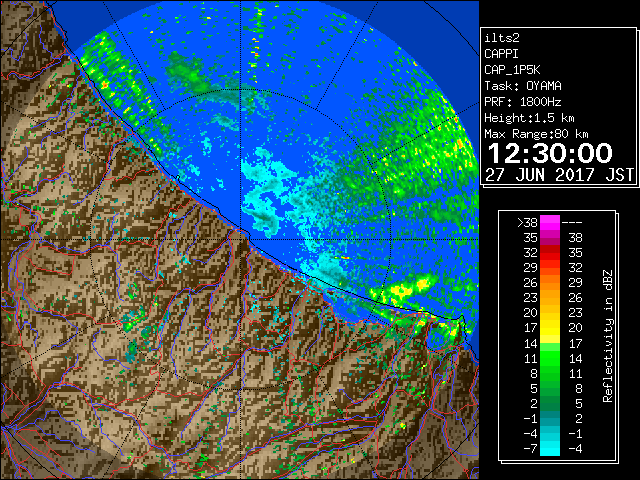Select the Task: OYAMA line
Screen dimensions: 640x480
click(x=523, y=86)
